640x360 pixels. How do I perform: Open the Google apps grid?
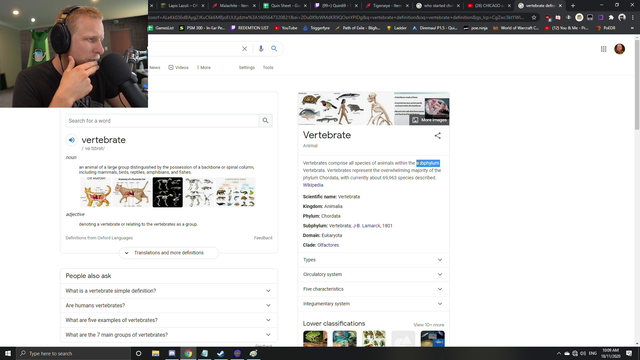(603, 49)
